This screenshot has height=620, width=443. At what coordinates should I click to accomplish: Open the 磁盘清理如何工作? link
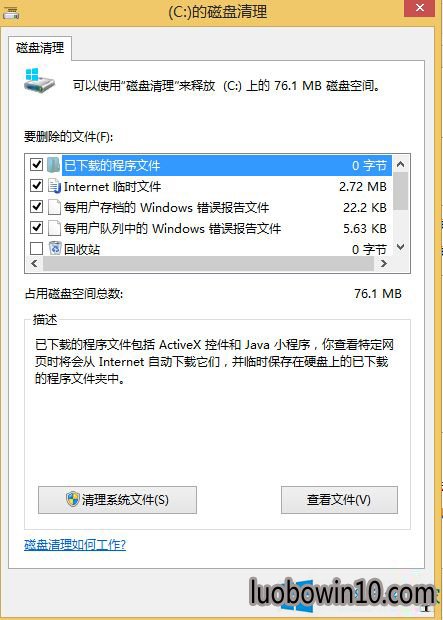(75, 545)
